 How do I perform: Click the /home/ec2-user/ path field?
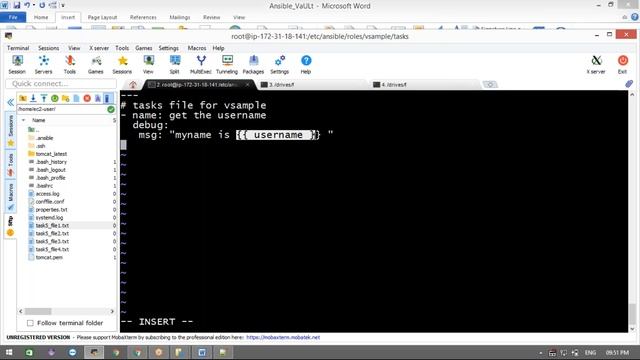61,109
